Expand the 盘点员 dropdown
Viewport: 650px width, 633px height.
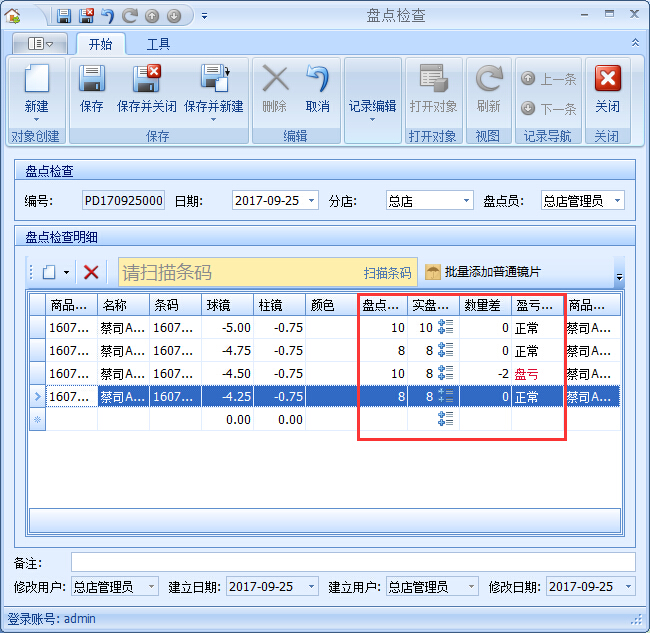click(617, 201)
